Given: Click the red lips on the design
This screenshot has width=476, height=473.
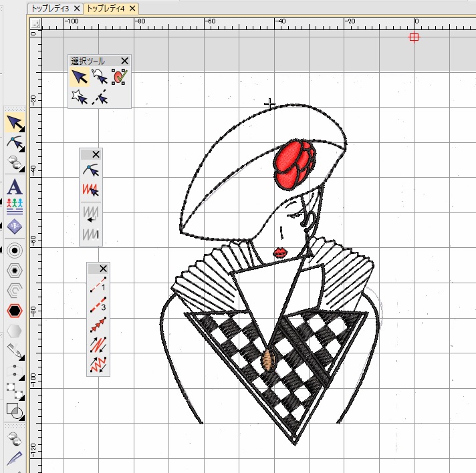Looking at the screenshot, I should click(x=281, y=253).
